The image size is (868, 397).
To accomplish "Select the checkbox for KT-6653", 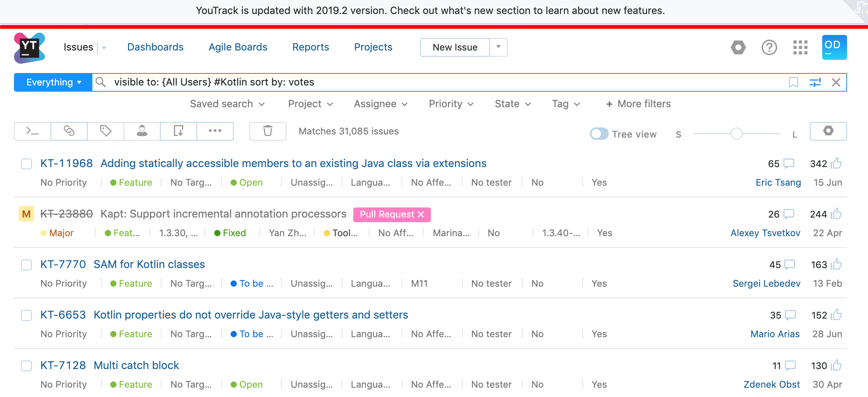I will (x=26, y=315).
